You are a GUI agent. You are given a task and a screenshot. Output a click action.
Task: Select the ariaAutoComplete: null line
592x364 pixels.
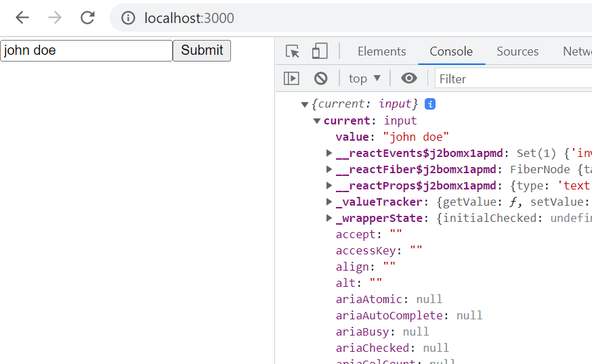tap(409, 315)
